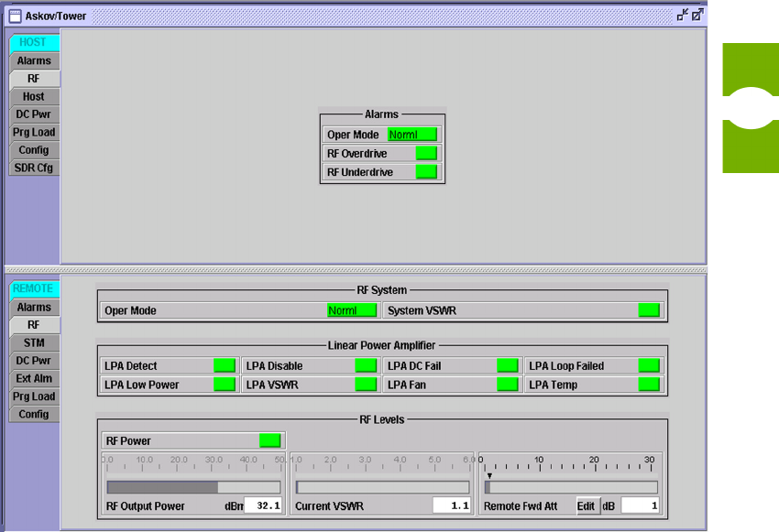This screenshot has height=532, width=779.
Task: Click the RF Output Power level bar
Action: pyautogui.click(x=193, y=487)
